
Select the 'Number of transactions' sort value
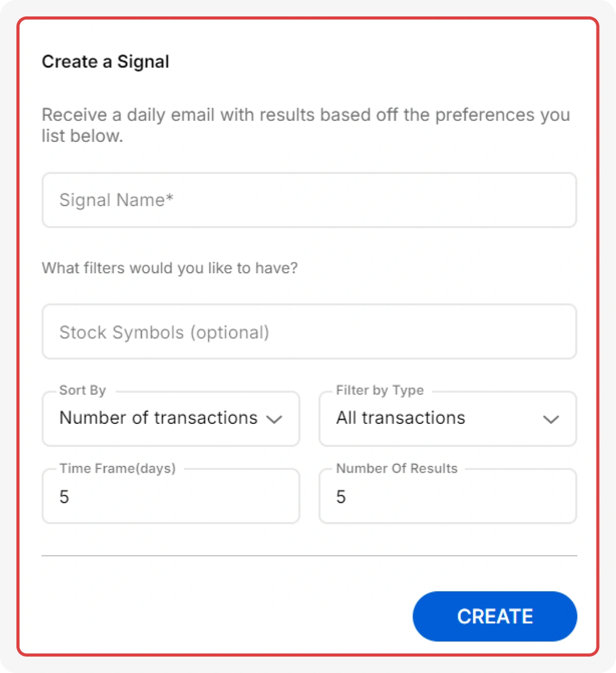(x=158, y=418)
